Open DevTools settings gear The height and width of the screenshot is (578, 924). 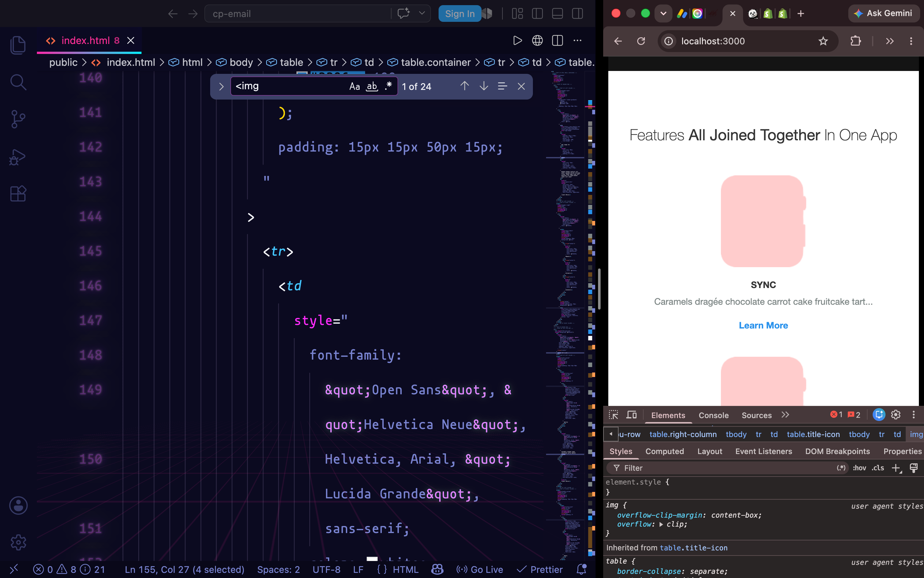[x=896, y=415]
